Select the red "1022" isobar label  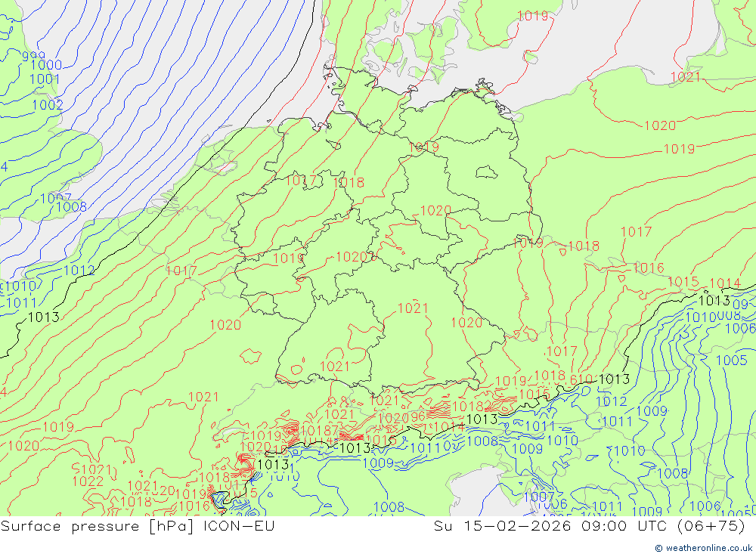[88, 481]
